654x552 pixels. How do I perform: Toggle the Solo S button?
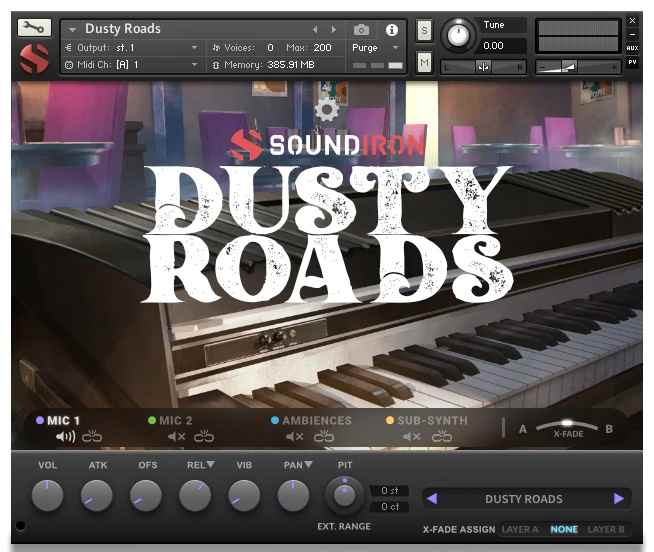(424, 30)
